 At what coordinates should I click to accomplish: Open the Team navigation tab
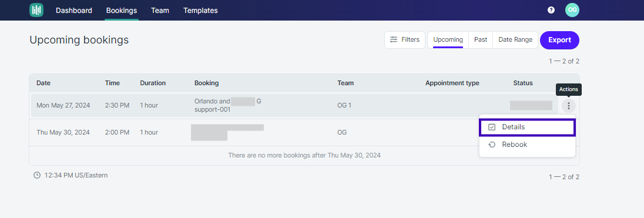tap(160, 11)
